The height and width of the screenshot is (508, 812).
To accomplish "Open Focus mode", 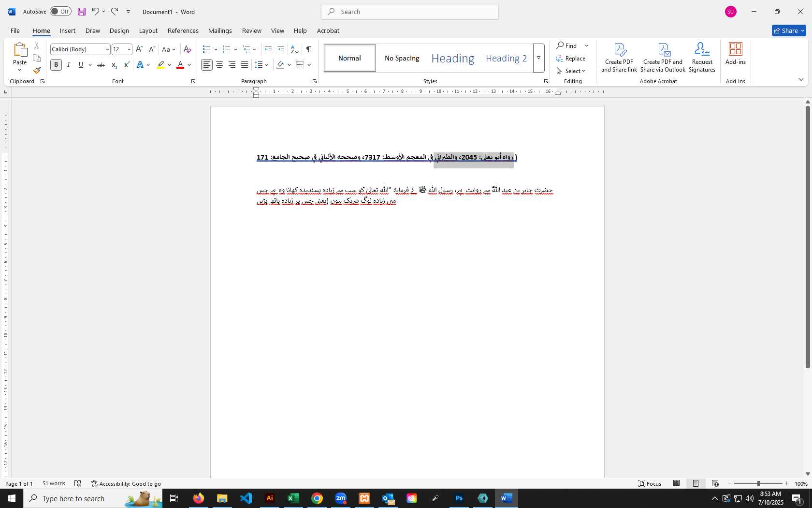I will [650, 483].
